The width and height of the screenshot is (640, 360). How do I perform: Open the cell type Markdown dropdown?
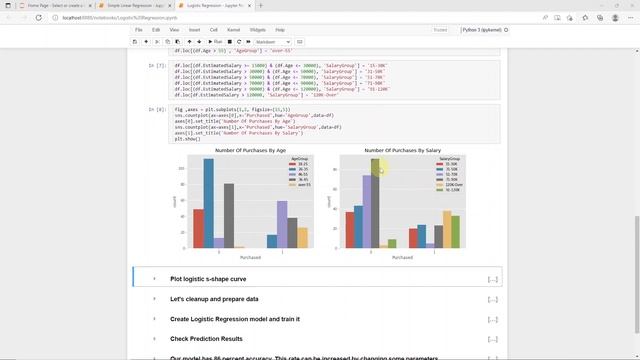click(x=273, y=42)
